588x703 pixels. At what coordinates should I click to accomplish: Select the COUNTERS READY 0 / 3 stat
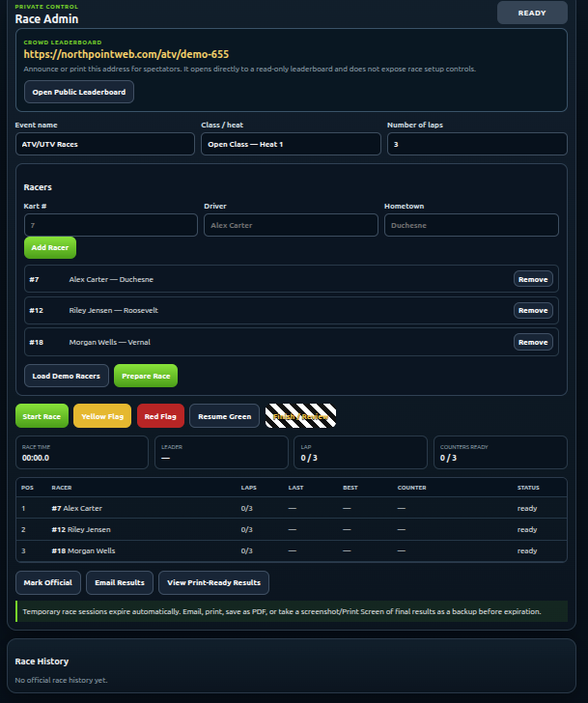tap(500, 453)
